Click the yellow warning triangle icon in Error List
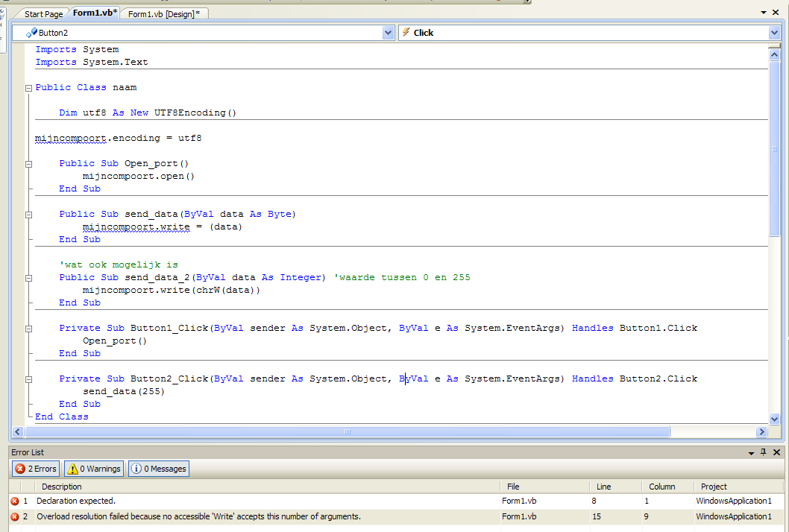The height and width of the screenshot is (532, 789). (x=72, y=469)
